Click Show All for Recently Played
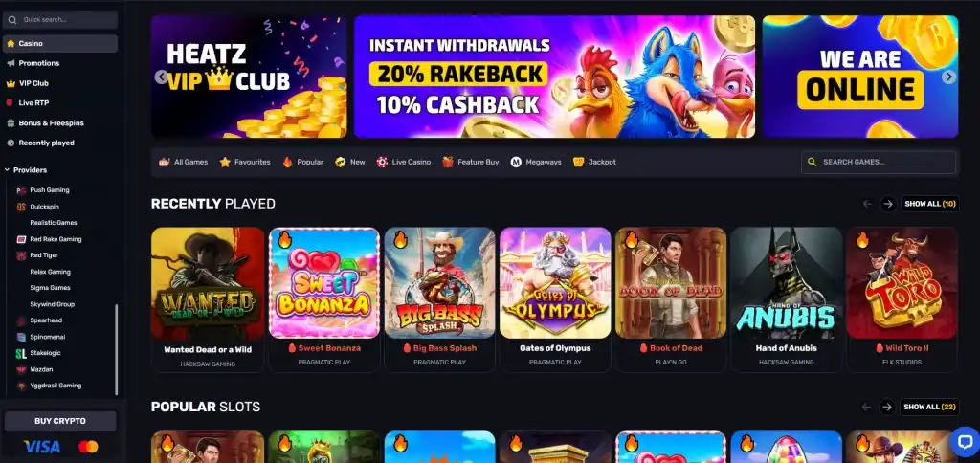980x463 pixels. 930,204
